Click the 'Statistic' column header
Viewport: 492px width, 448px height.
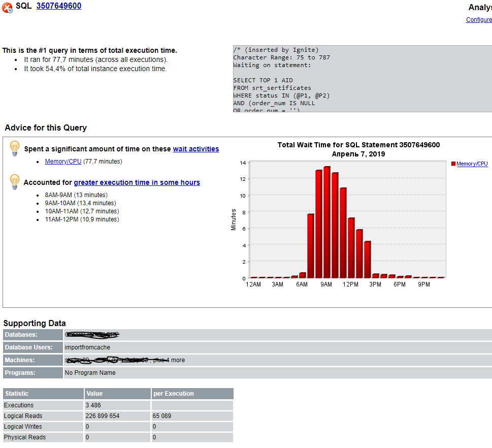(43, 394)
